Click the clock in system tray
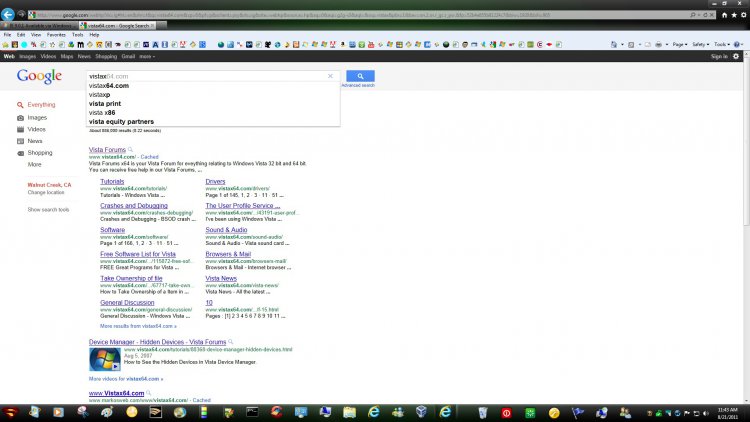This screenshot has height=422, width=750. [x=727, y=413]
